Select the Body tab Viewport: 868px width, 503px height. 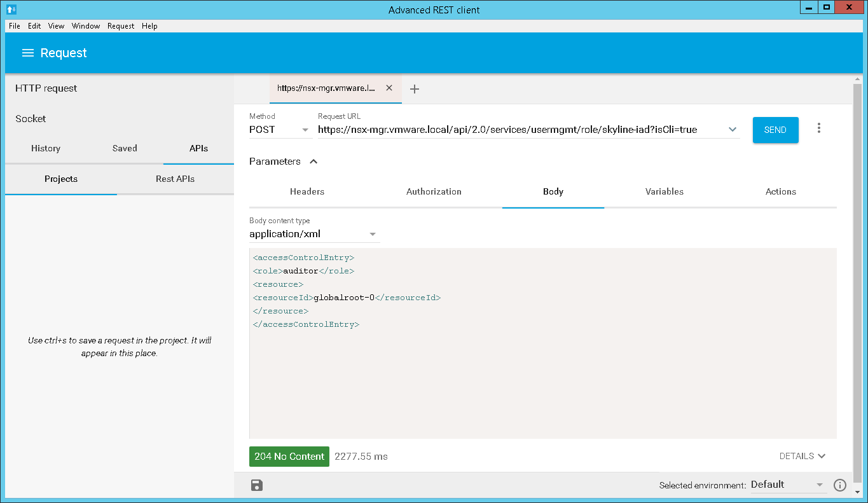[x=553, y=191]
